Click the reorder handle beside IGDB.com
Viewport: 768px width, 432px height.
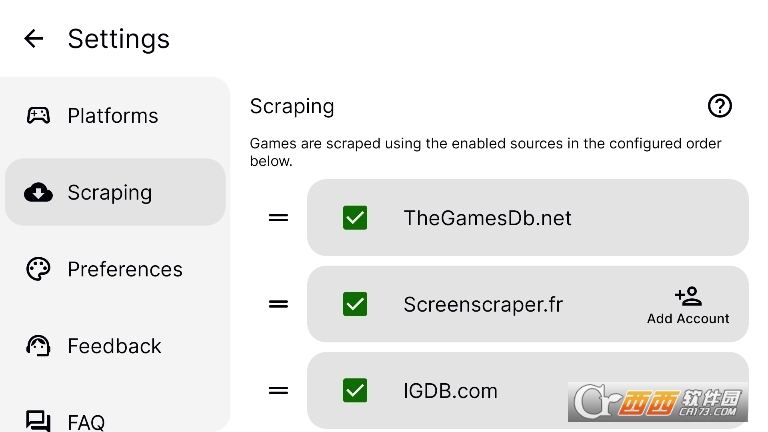(278, 390)
